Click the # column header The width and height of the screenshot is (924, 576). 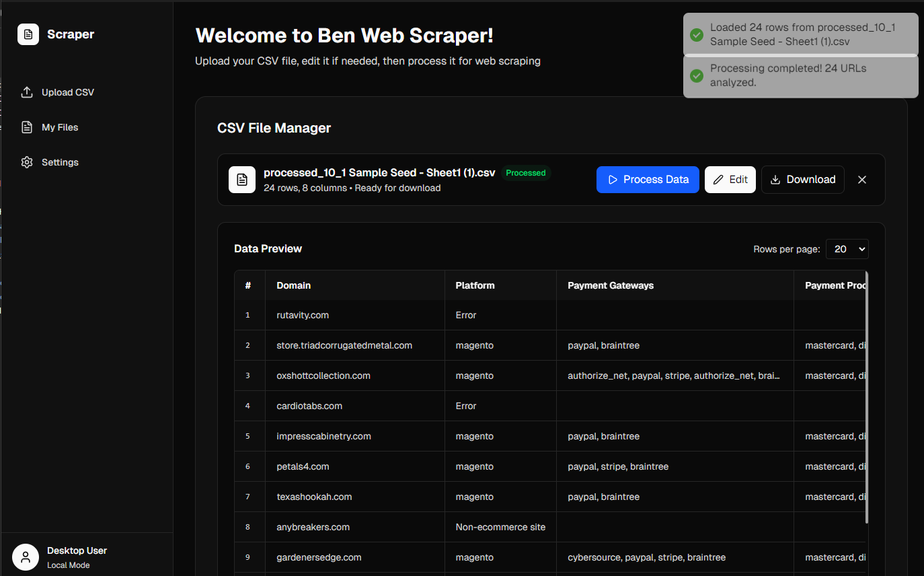tap(248, 285)
